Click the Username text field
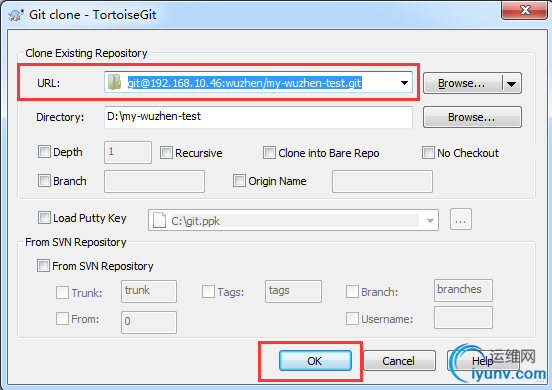 click(463, 317)
